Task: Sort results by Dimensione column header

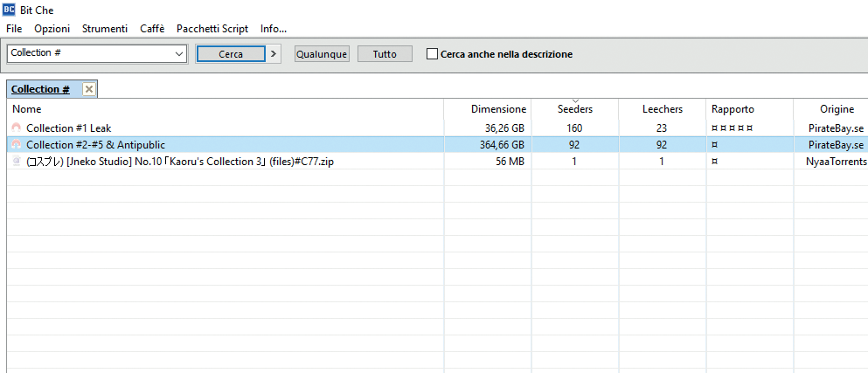Action: coord(488,109)
